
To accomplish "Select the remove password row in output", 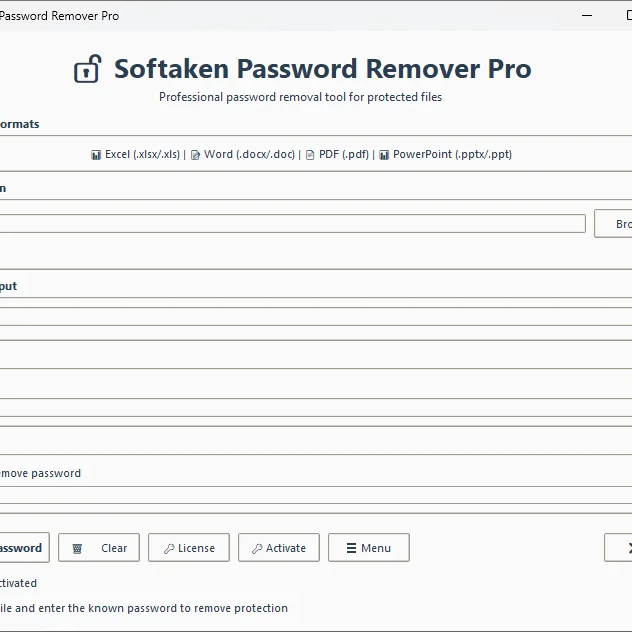I will (40, 473).
